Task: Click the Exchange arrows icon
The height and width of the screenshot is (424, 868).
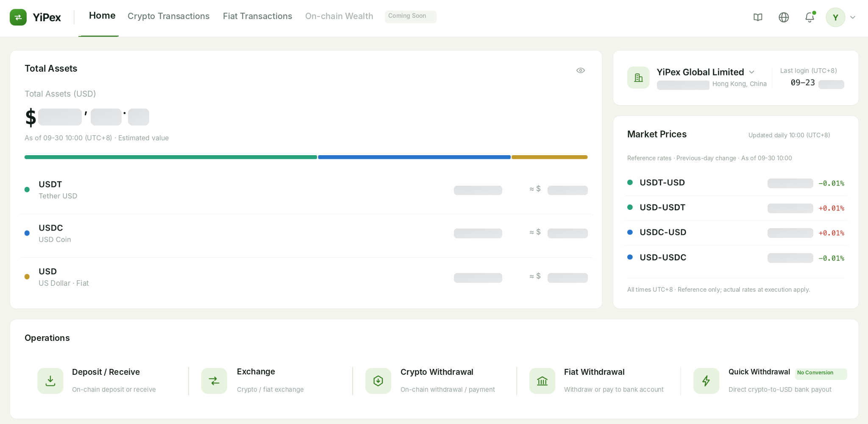Action: 214,381
